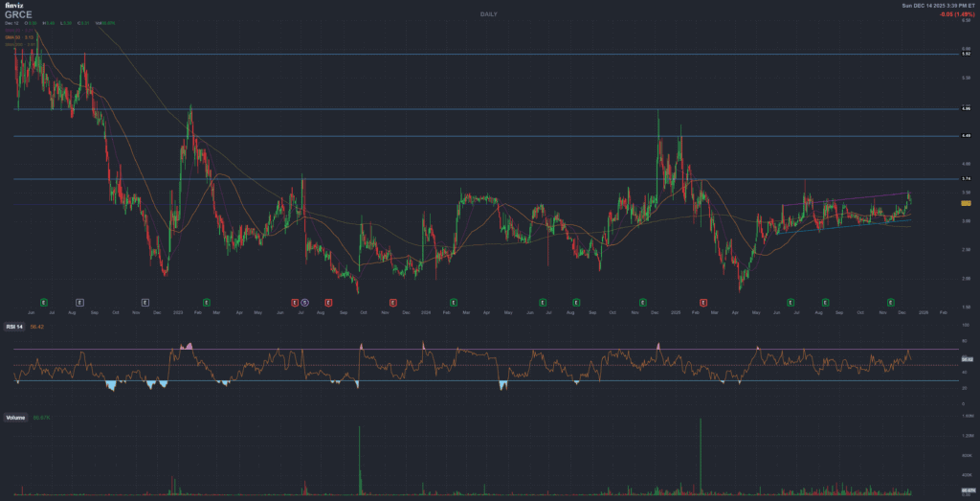980x501 pixels.
Task: Select the 4.49 price level label
Action: pos(966,136)
